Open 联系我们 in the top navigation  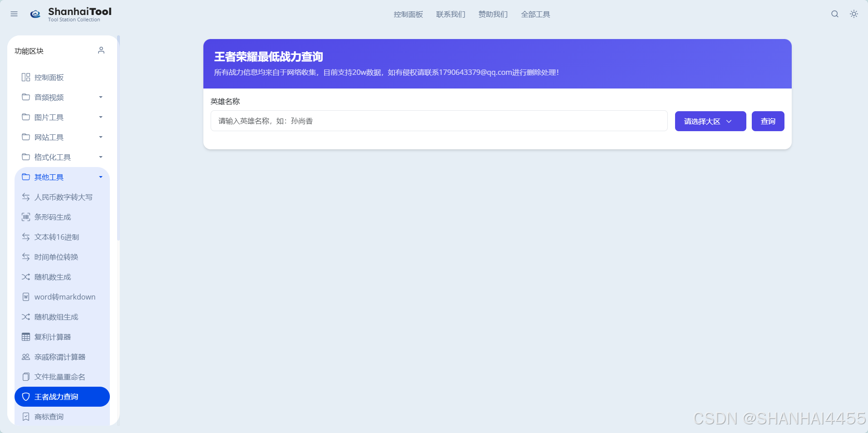coord(451,15)
